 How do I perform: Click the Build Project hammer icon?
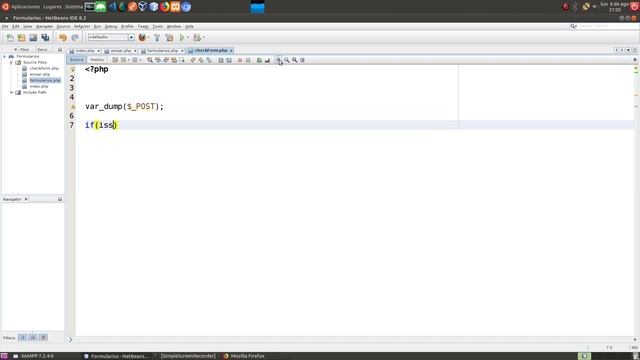(157, 38)
